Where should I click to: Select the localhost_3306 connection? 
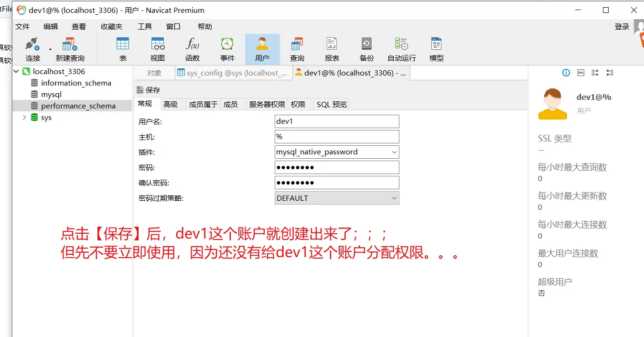click(x=59, y=71)
